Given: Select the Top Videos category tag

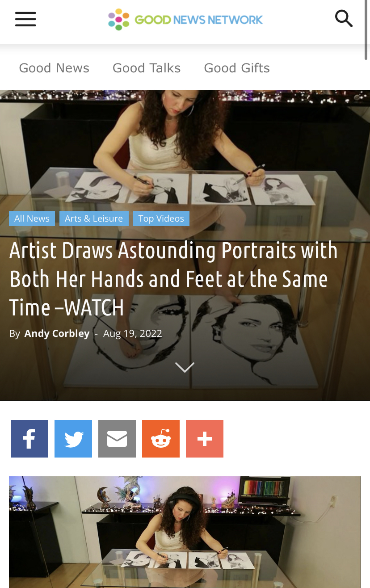Looking at the screenshot, I should tap(161, 218).
